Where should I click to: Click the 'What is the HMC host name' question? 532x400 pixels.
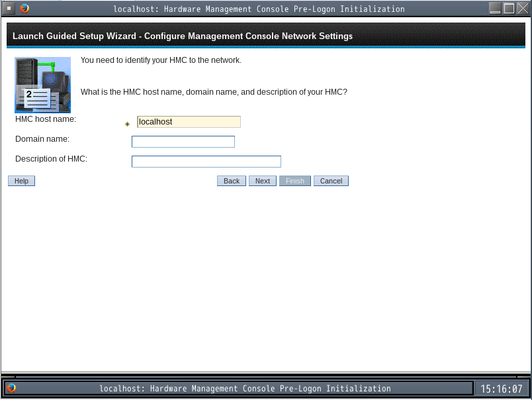click(214, 92)
